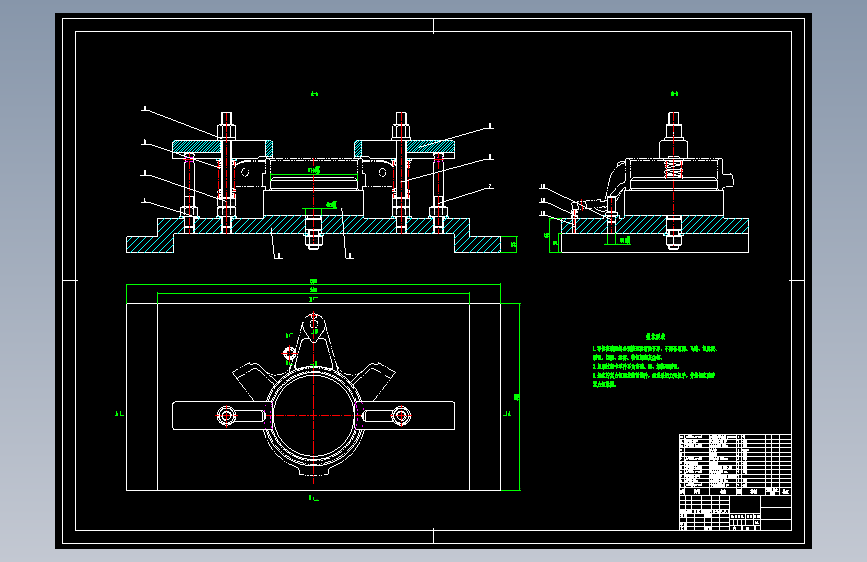Select the outermost width dimension above plan view
This screenshot has height=562, width=867.
pyautogui.click(x=314, y=283)
